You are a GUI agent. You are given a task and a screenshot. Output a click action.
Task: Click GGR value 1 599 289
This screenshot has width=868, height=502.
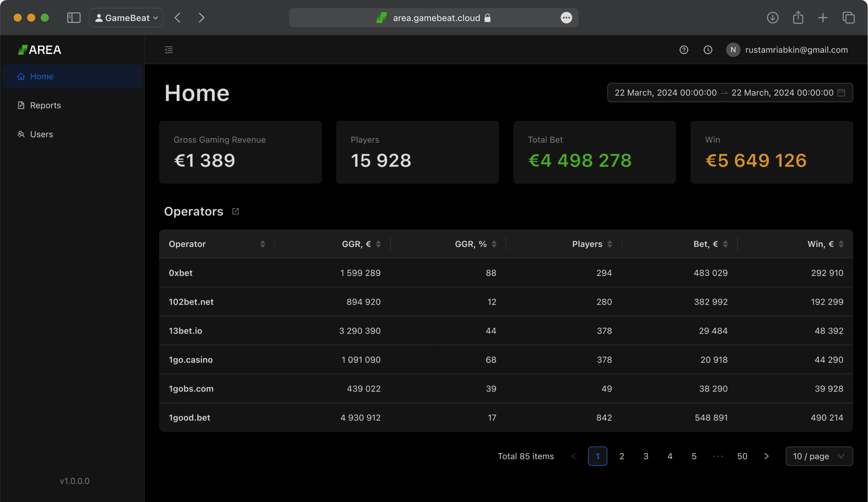click(x=360, y=273)
